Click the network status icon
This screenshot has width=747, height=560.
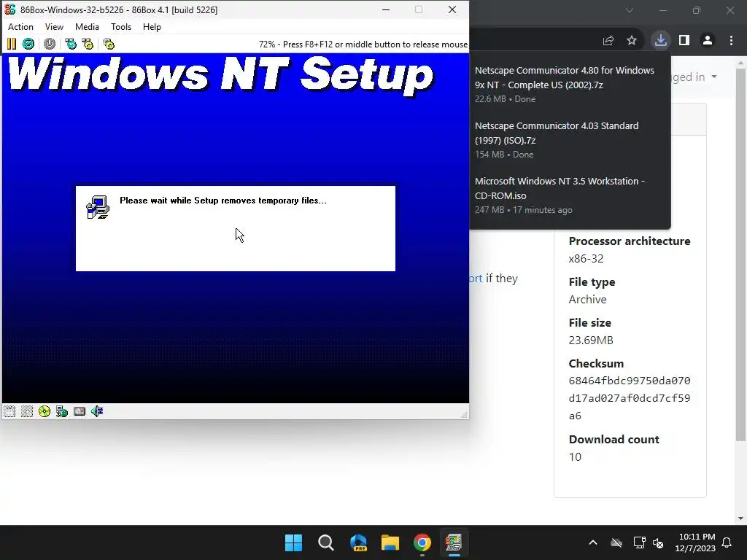tap(62, 411)
